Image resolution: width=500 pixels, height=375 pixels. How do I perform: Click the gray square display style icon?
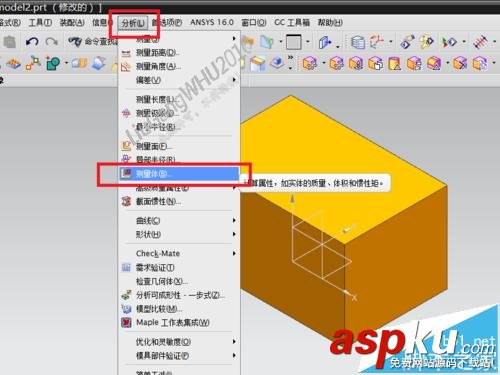(294, 42)
